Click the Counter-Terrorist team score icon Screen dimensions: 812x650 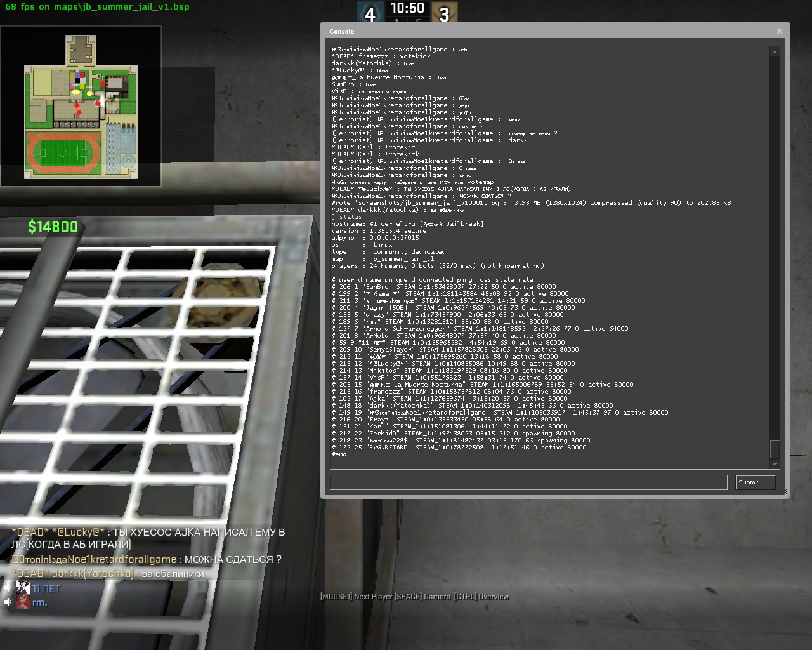pyautogui.click(x=370, y=13)
